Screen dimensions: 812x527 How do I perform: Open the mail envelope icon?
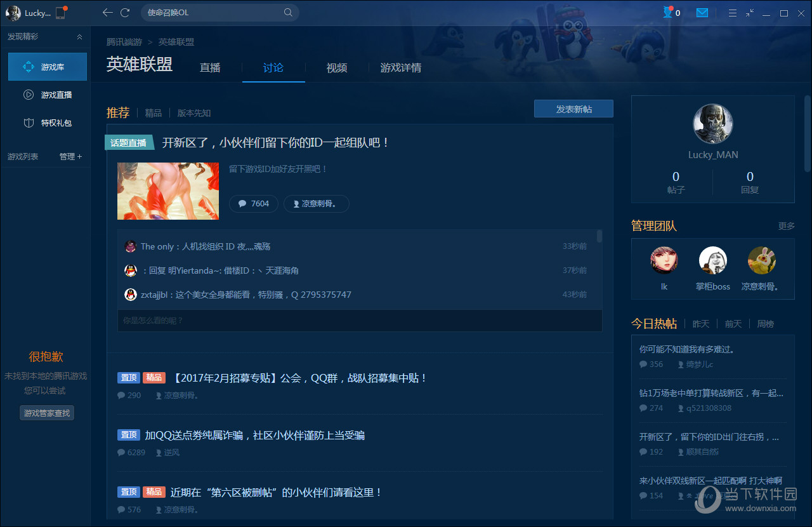point(702,13)
